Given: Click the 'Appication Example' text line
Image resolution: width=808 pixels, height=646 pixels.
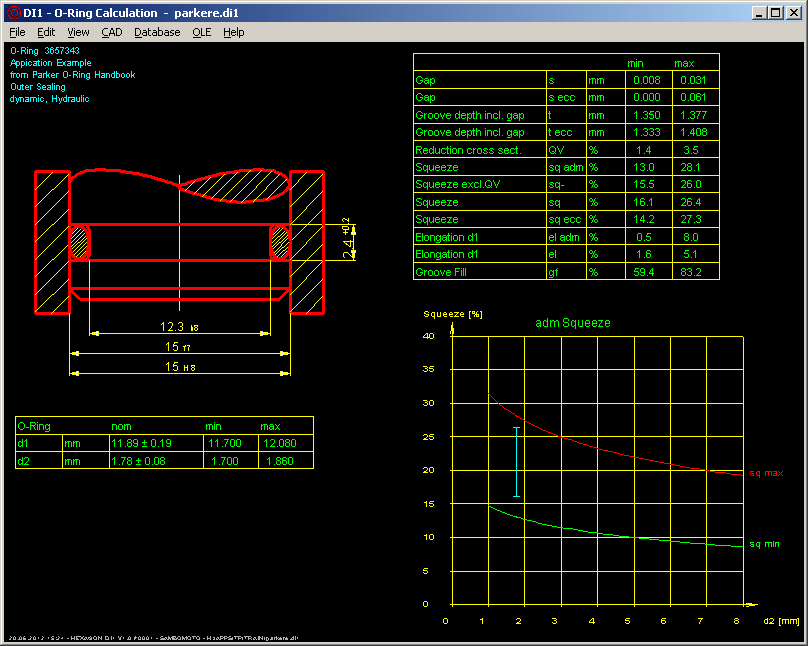Looking at the screenshot, I should [x=50, y=63].
